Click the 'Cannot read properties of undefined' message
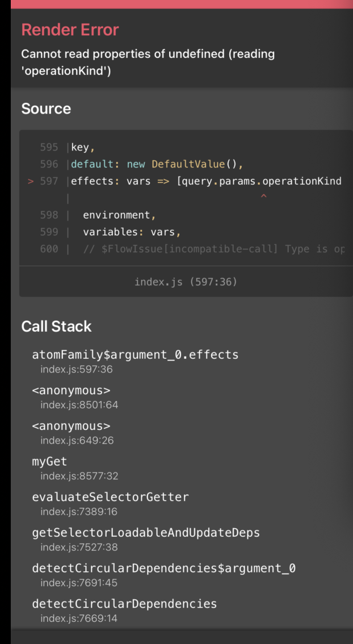Image resolution: width=353 pixels, height=644 pixels. tap(148, 62)
